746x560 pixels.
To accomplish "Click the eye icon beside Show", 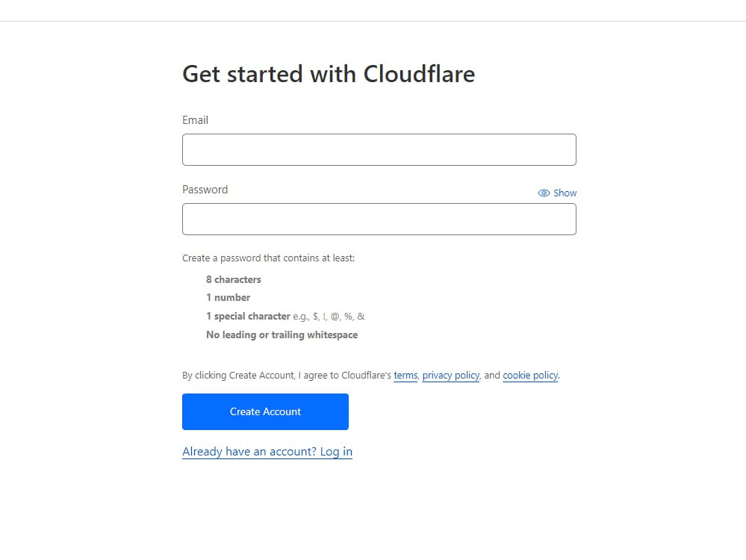I will coord(544,193).
